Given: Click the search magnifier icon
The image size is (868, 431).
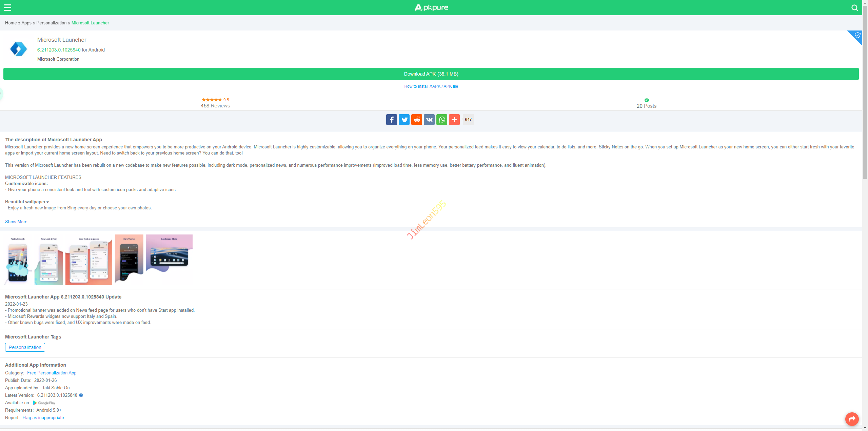Looking at the screenshot, I should (x=854, y=7).
